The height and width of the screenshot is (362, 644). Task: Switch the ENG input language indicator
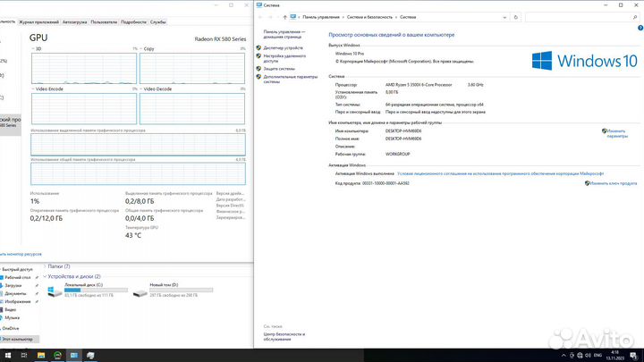598,356
